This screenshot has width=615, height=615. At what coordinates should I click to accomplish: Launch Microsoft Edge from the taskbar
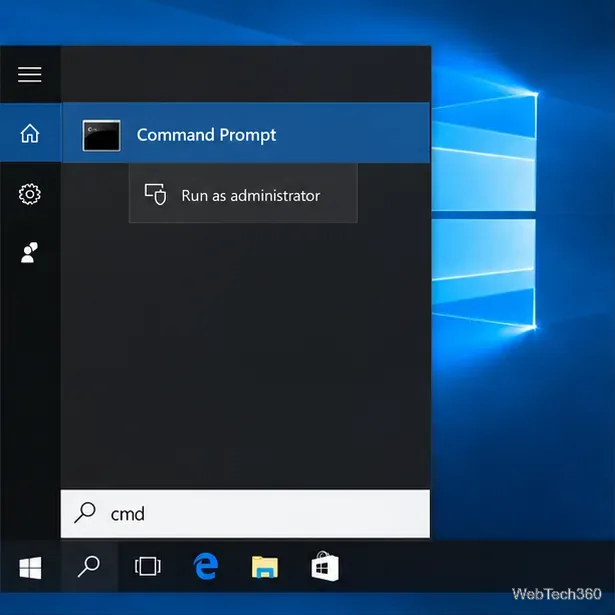coord(206,566)
